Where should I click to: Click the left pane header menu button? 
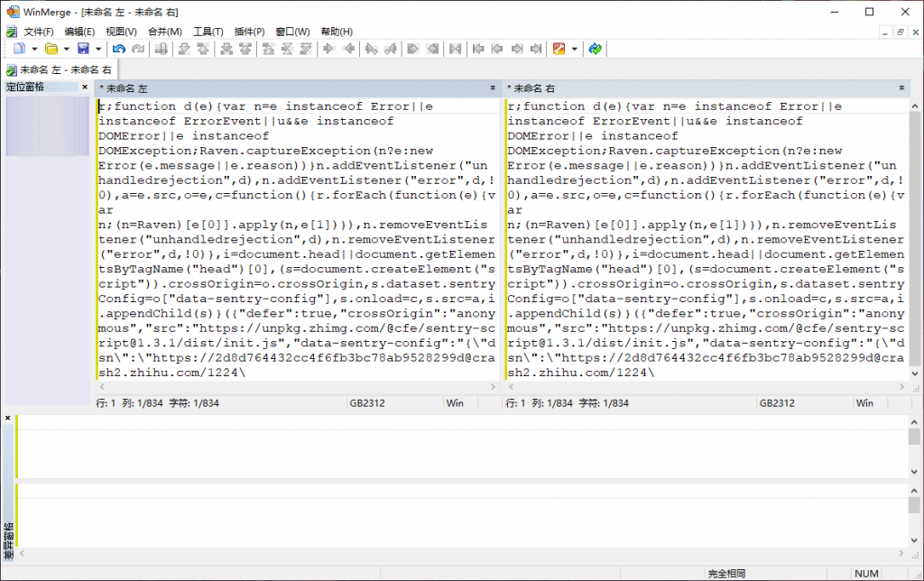click(x=493, y=88)
